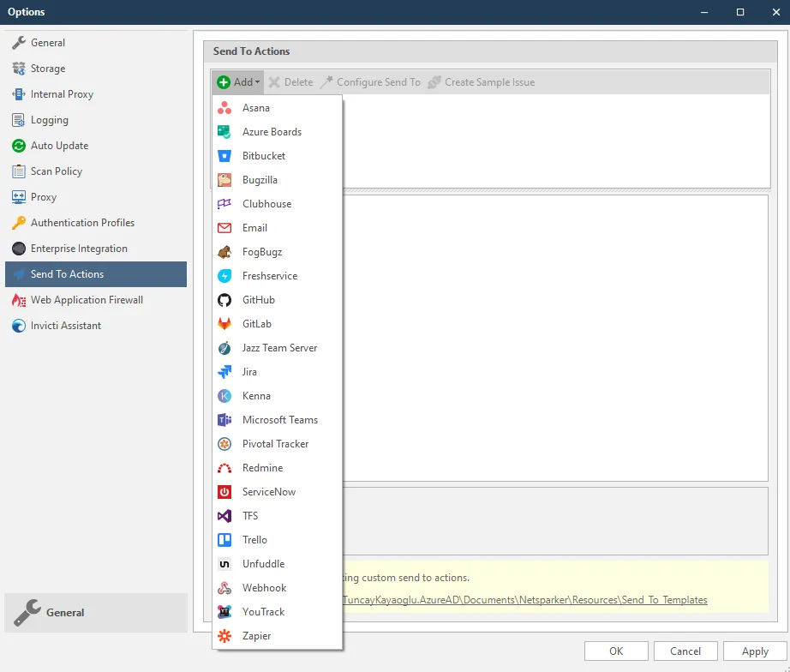790x672 pixels.
Task: Go to Scan Policy options
Action: [x=96, y=171]
